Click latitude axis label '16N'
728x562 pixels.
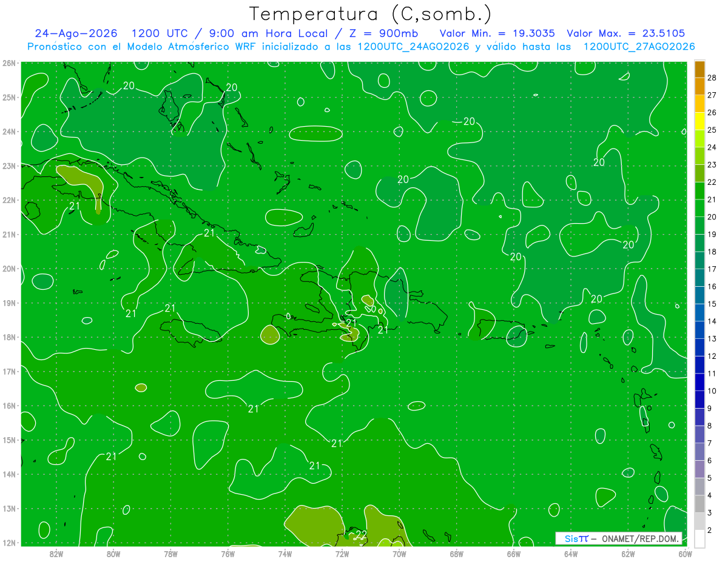(8, 406)
